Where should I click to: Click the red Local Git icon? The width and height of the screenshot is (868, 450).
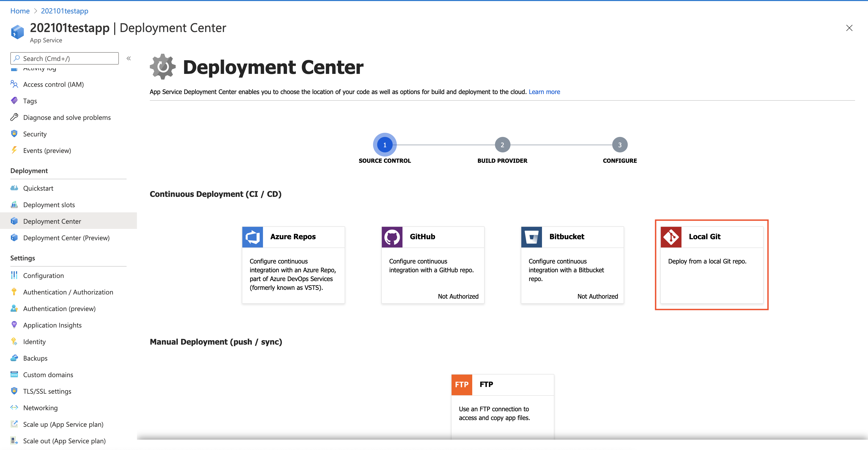pos(671,237)
